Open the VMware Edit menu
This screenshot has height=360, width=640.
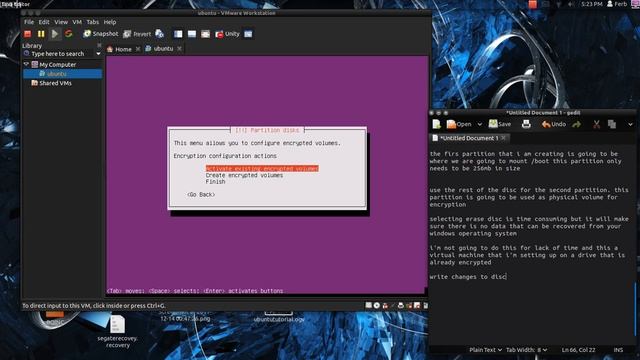pos(44,22)
